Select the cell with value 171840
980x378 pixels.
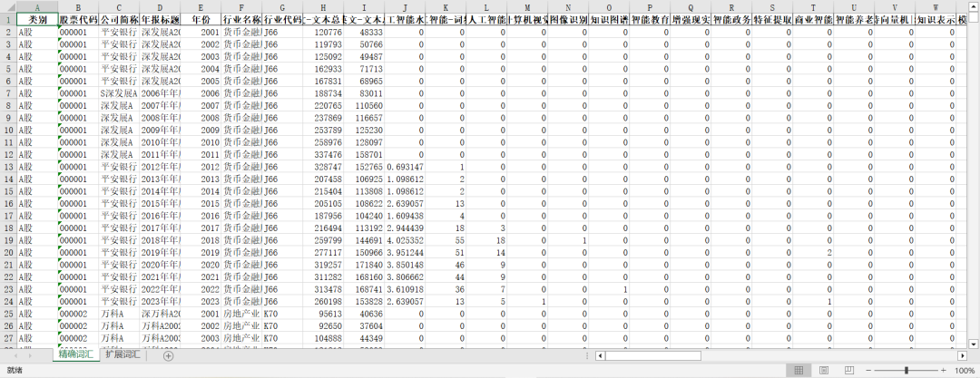(365, 265)
